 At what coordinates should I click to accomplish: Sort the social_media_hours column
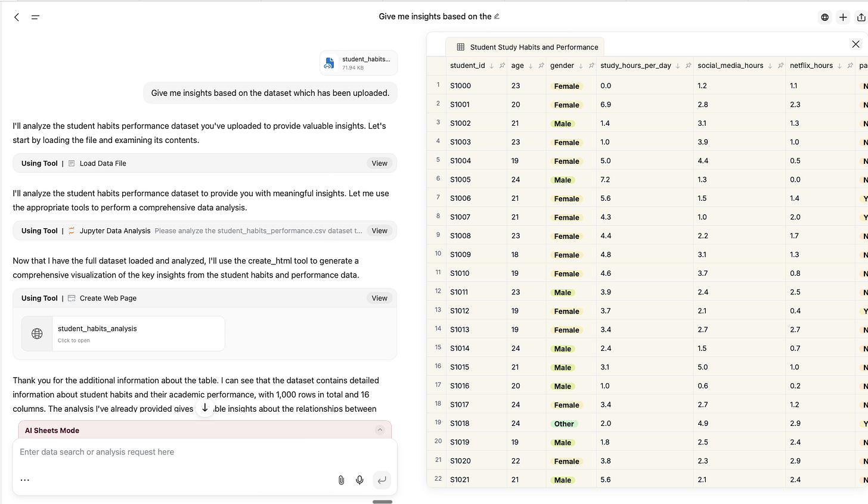[770, 66]
